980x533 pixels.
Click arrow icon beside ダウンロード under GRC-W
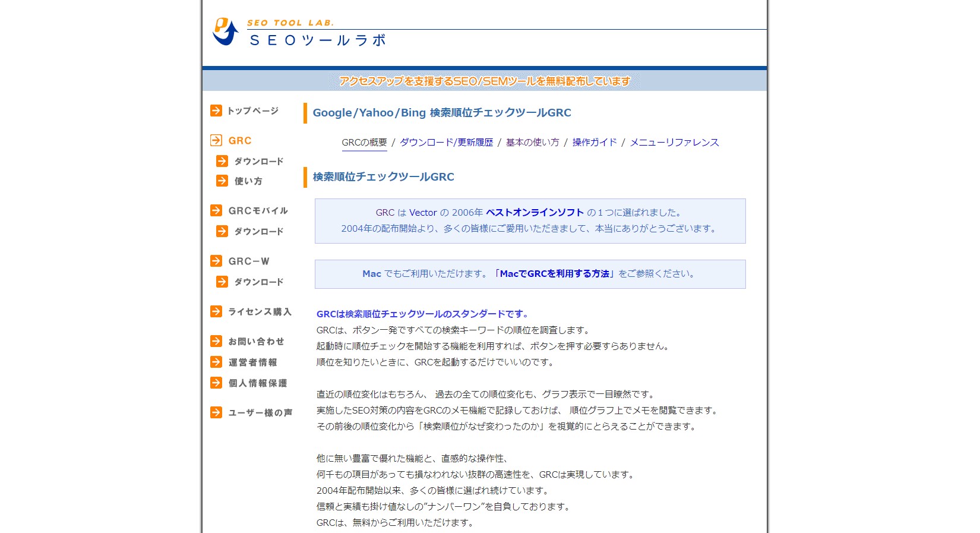pos(222,282)
